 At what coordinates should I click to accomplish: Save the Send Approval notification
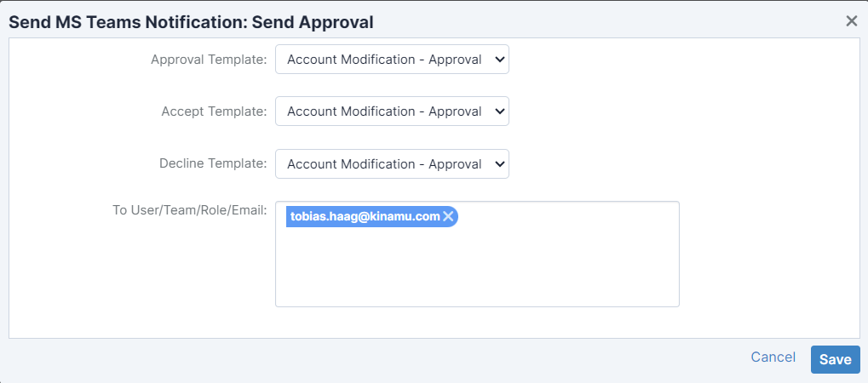coord(835,359)
